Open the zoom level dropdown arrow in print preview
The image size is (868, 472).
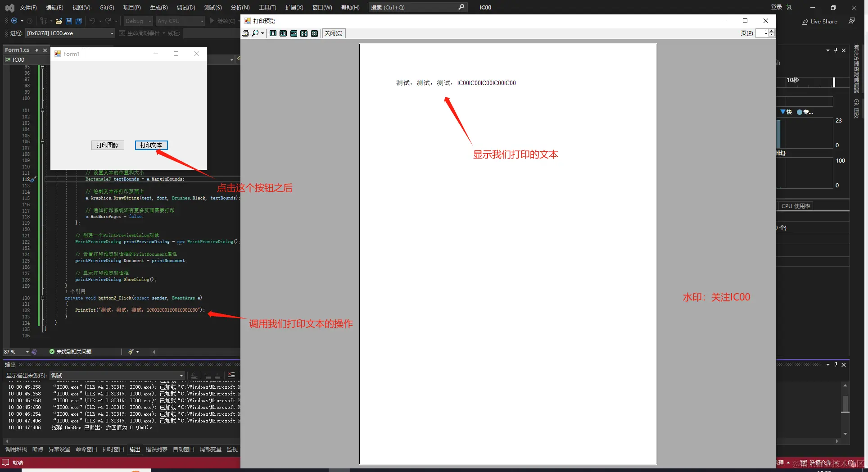tap(262, 33)
